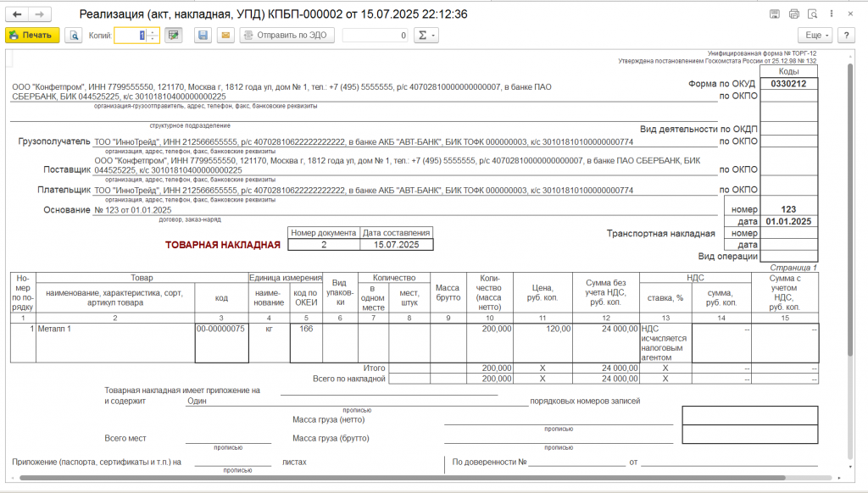Screen dimensions: 868x493
Task: Decrease copies with the down stepper arrow
Action: [x=153, y=39]
